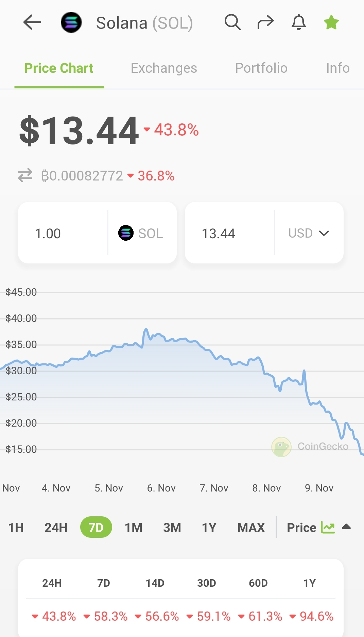The image size is (364, 637).
Task: Tap the back arrow icon
Action: click(32, 23)
